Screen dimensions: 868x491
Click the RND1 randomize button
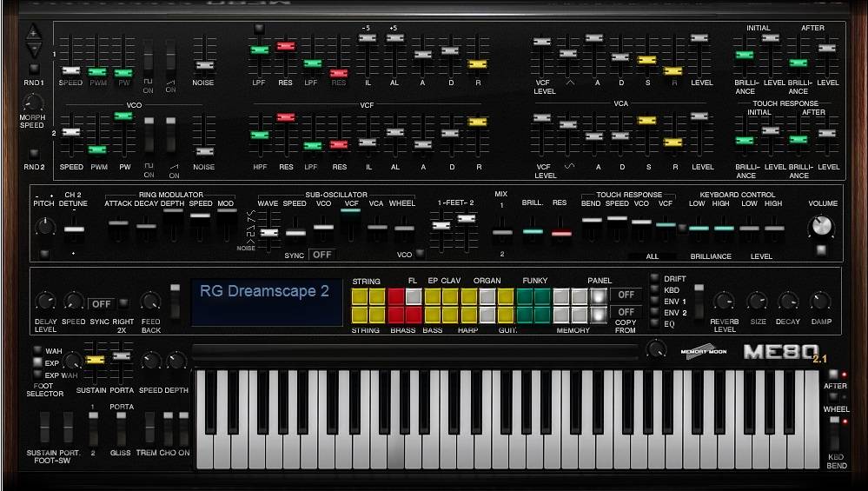[34, 68]
